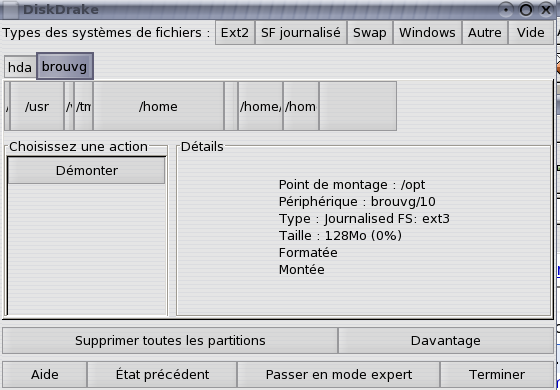This screenshot has width=560, height=390.
Task: Open Aide help
Action: [45, 375]
